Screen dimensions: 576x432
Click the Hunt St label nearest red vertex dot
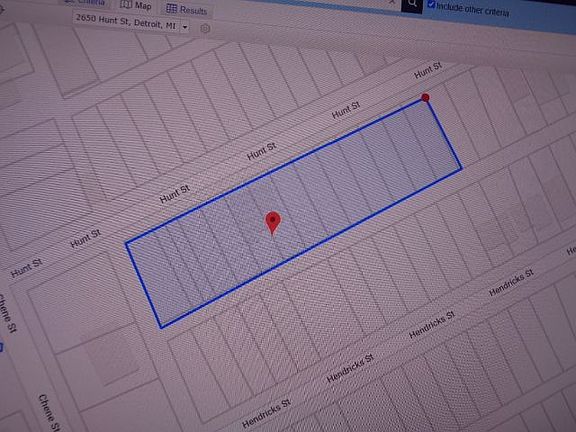click(428, 70)
